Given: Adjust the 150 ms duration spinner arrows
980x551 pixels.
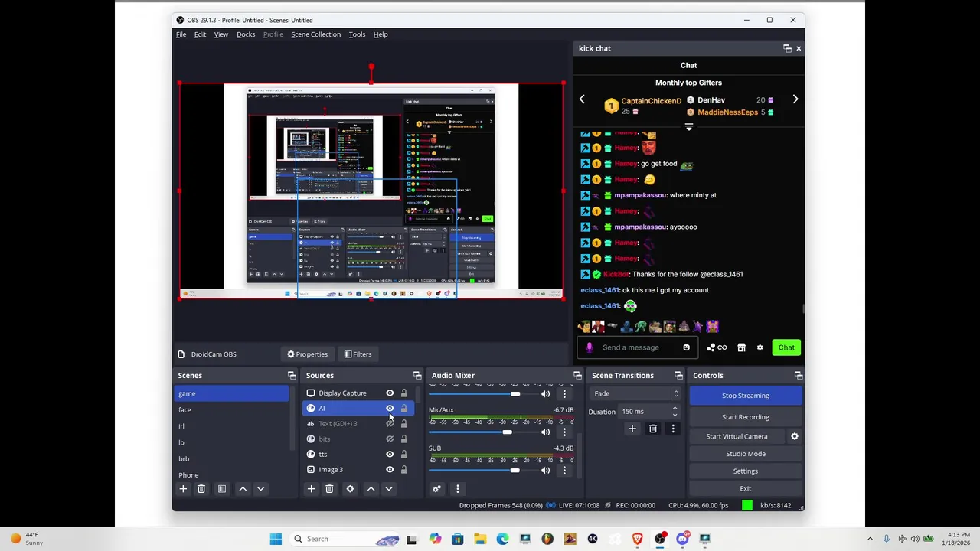Looking at the screenshot, I should click(x=675, y=412).
